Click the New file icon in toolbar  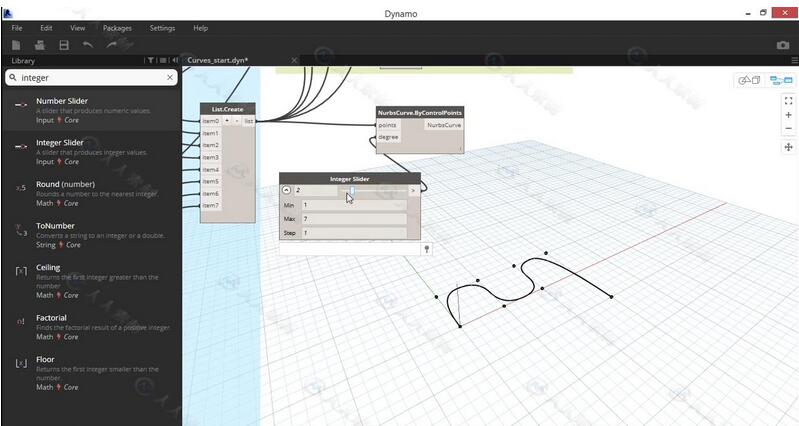coord(17,45)
